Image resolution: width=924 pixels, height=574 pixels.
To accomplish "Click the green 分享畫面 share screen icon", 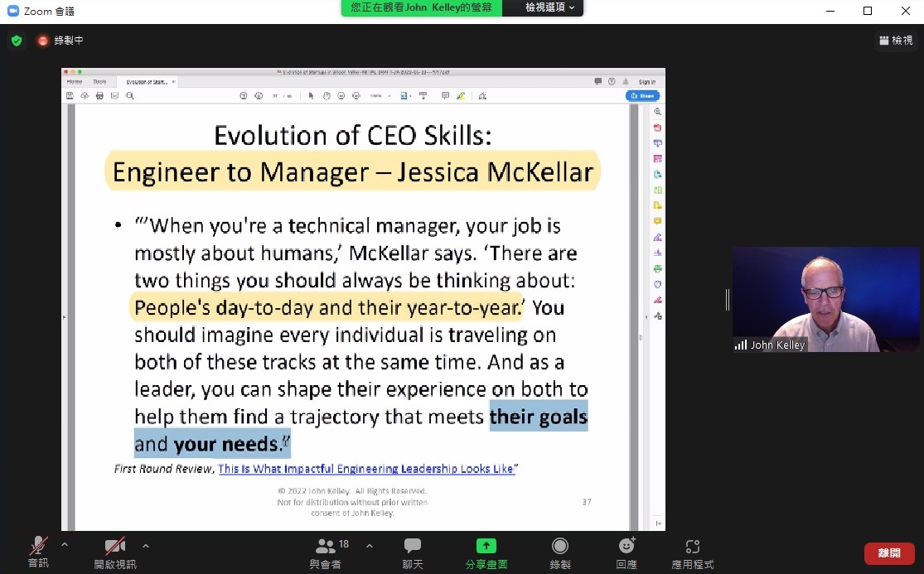I will pos(486,546).
